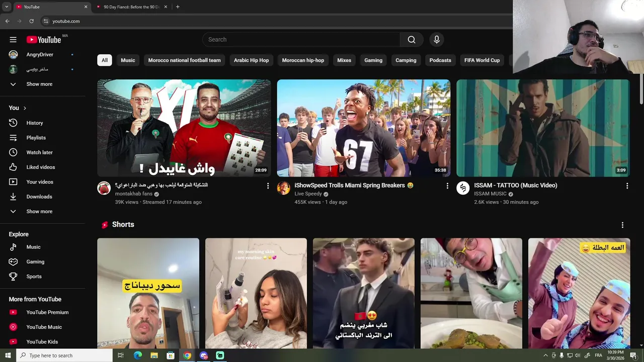Open Shorts section options menu
The image size is (644, 362).
(622, 225)
